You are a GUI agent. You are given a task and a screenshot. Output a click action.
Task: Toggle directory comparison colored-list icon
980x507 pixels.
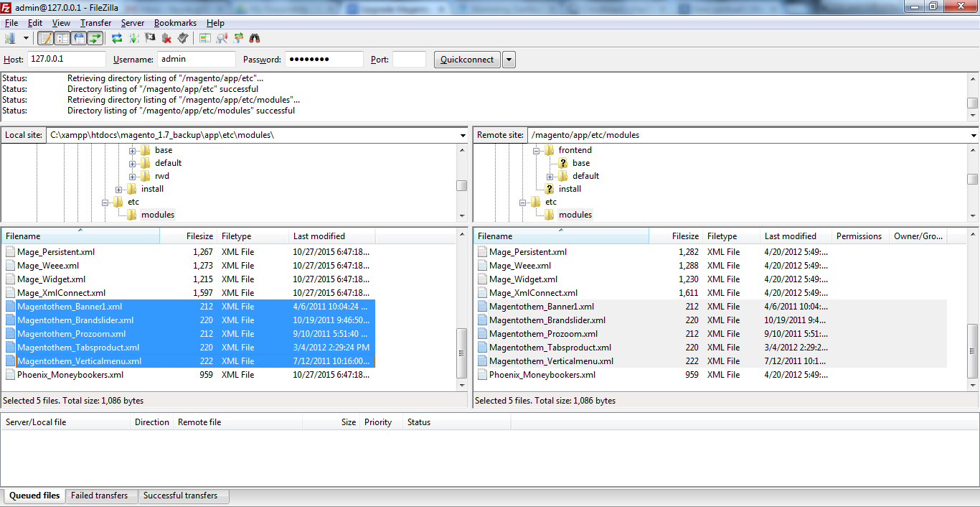pyautogui.click(x=205, y=38)
